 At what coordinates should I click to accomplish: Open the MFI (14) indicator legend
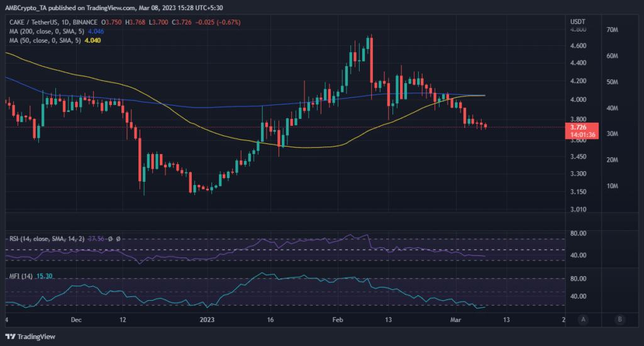point(23,276)
